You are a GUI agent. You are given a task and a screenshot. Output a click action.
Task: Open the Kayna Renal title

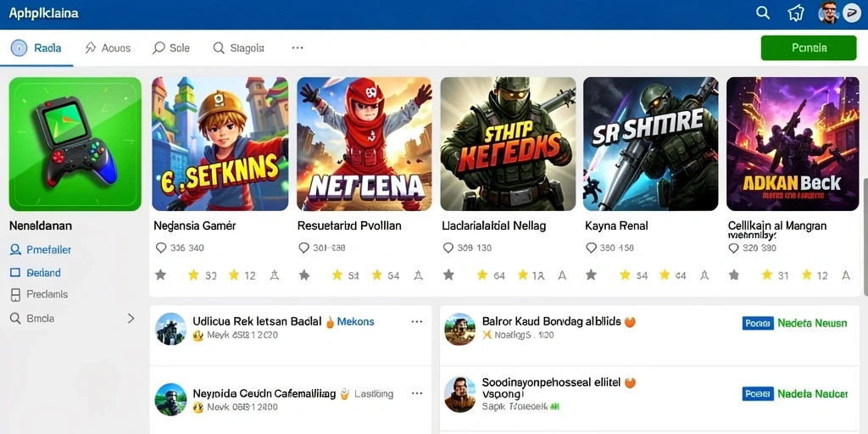pyautogui.click(x=616, y=225)
